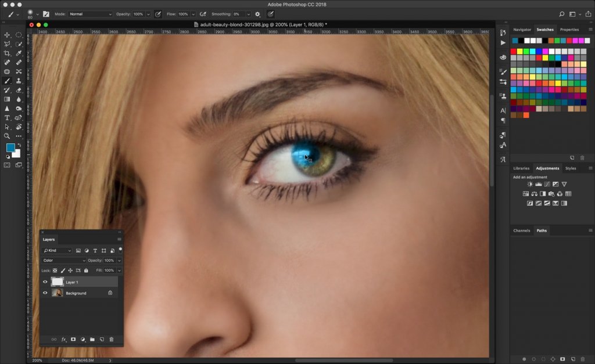Add a Hue/Saturation adjustment layer

click(526, 194)
